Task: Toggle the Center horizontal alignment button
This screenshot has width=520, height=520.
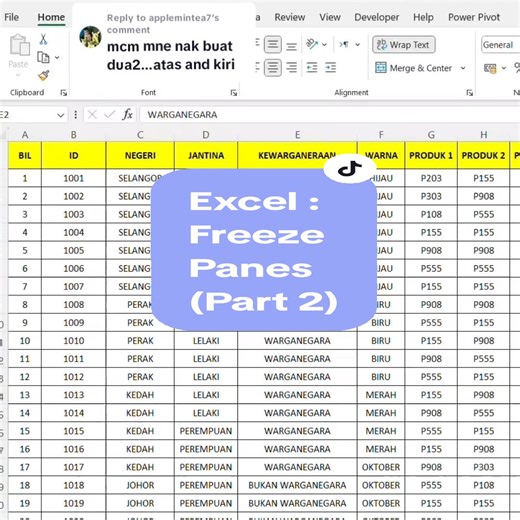Action: coord(273,68)
